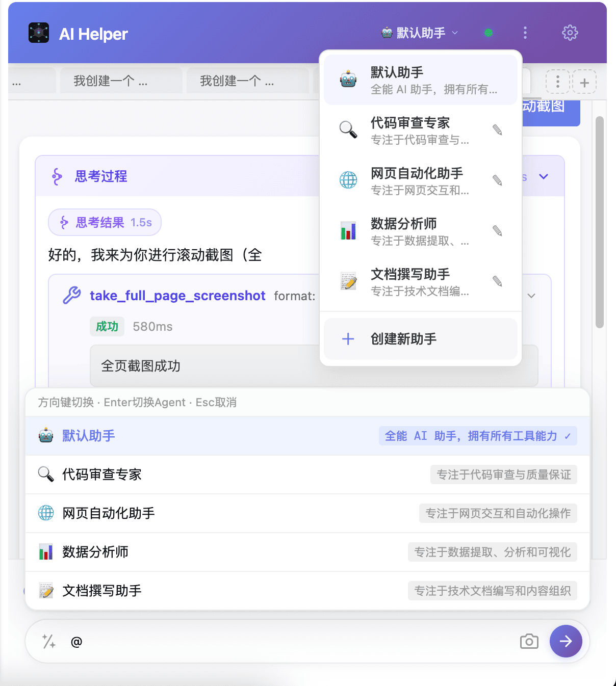The image size is (616, 686).
Task: Click the 专注于数据提取、分析和可视化 description tag
Action: point(493,552)
